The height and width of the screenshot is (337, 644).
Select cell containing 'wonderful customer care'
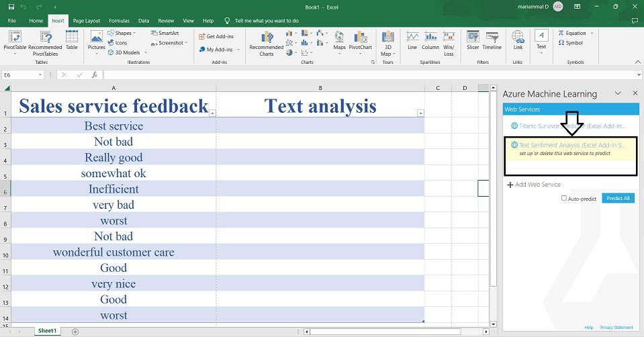(113, 252)
